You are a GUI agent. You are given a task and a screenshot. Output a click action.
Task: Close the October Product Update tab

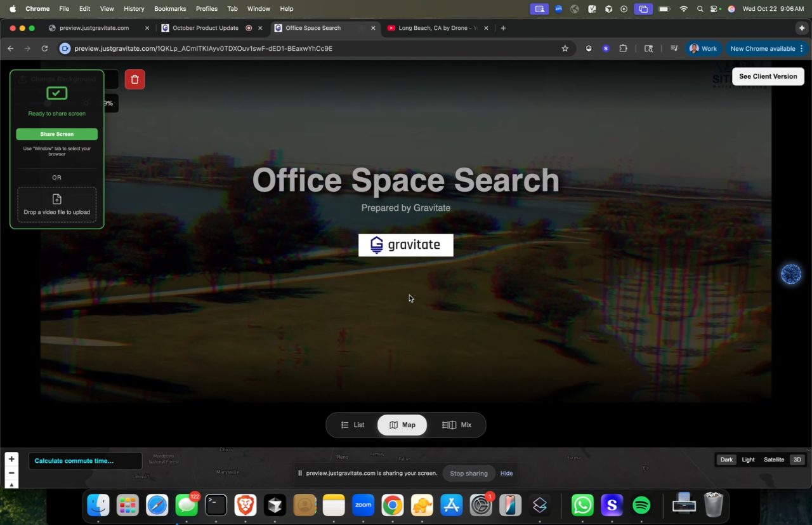pos(260,28)
